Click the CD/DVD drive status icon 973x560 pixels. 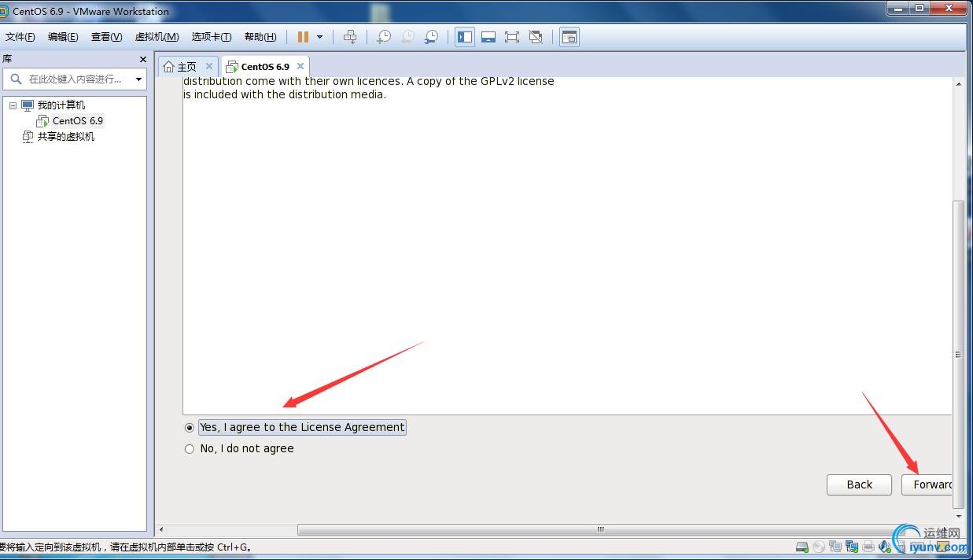(x=819, y=547)
